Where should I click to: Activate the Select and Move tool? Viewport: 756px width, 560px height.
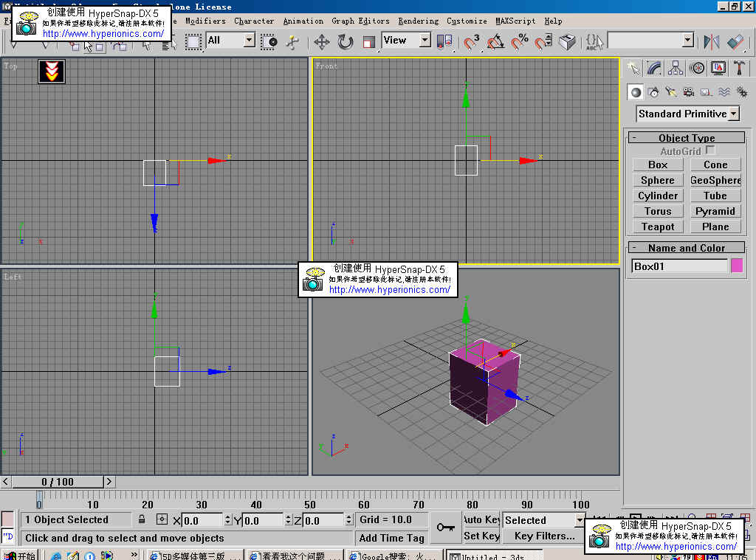[322, 42]
